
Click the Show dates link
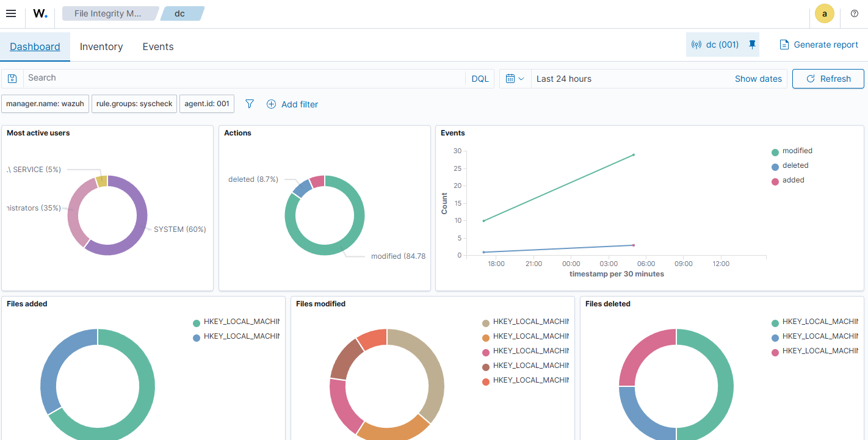click(x=758, y=79)
